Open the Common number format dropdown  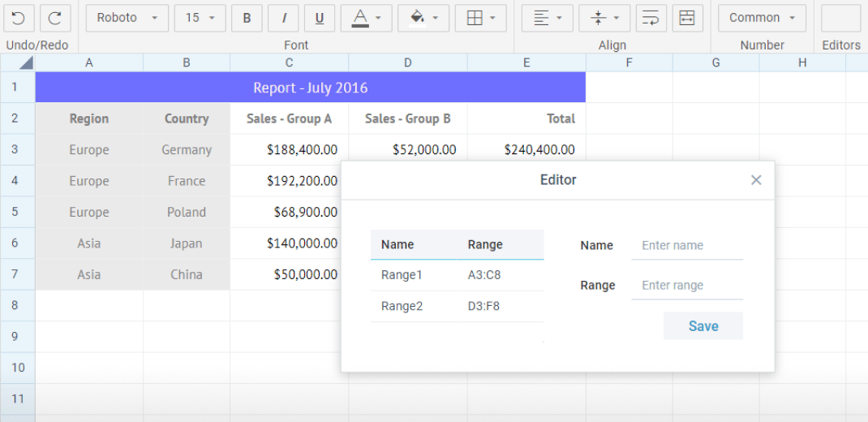pos(763,19)
